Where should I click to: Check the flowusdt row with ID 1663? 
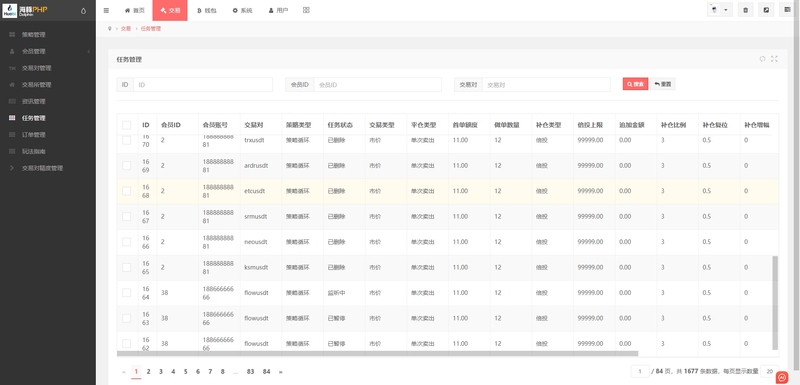click(127, 318)
